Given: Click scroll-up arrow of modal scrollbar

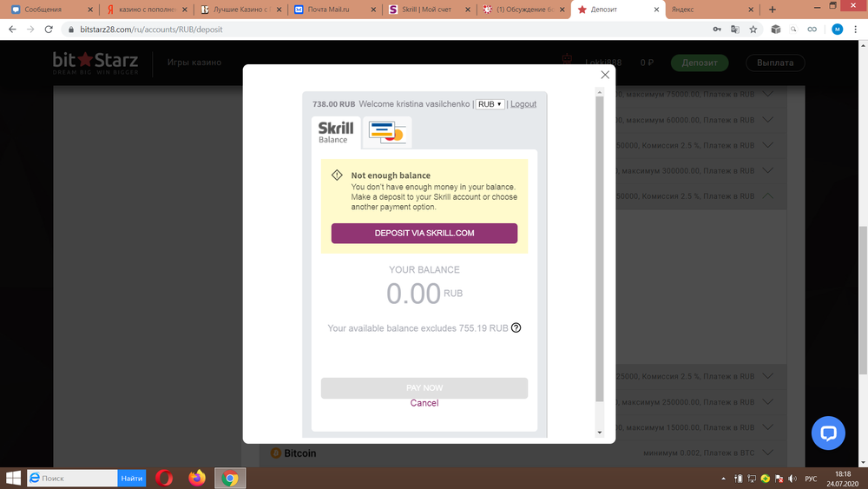Looking at the screenshot, I should pos(600,92).
